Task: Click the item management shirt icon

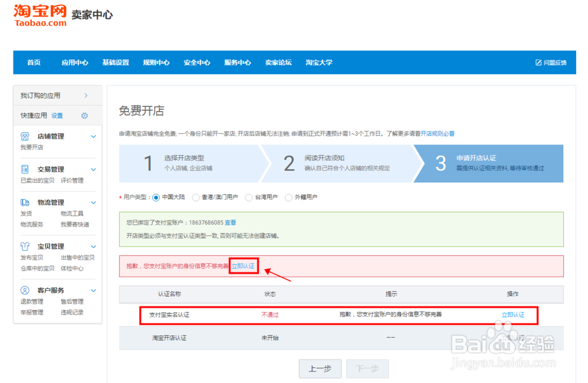Action: point(25,246)
